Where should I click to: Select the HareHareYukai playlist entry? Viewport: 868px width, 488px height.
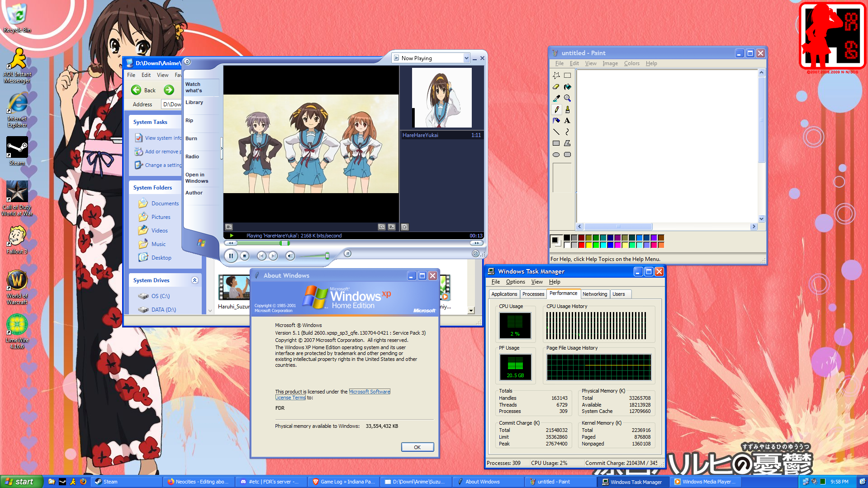pos(442,135)
